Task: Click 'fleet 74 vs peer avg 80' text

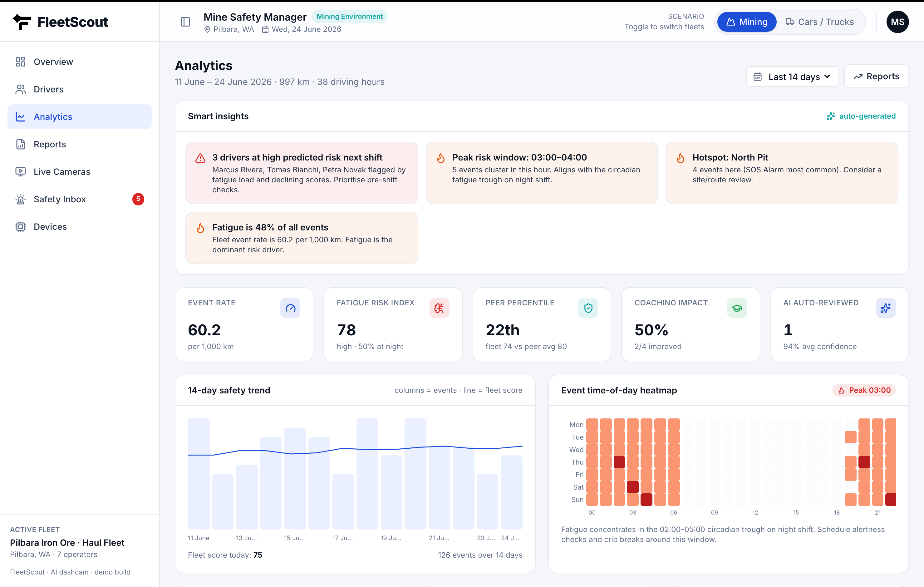Action: [526, 347]
